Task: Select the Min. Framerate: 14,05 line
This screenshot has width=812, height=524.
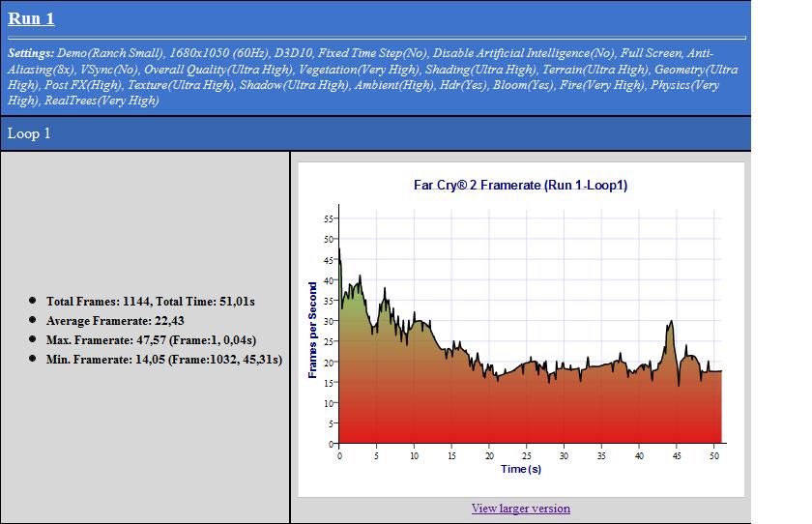Action: tap(164, 360)
